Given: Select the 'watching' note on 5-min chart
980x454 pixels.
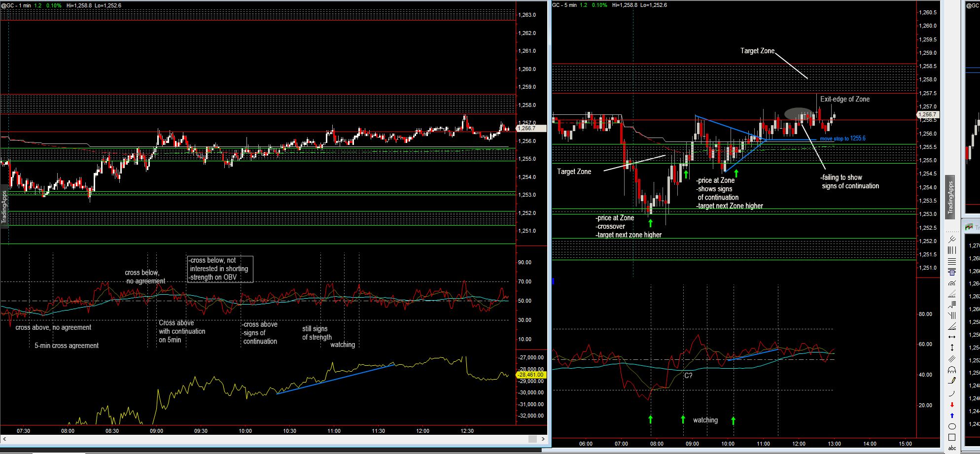Looking at the screenshot, I should pos(705,420).
